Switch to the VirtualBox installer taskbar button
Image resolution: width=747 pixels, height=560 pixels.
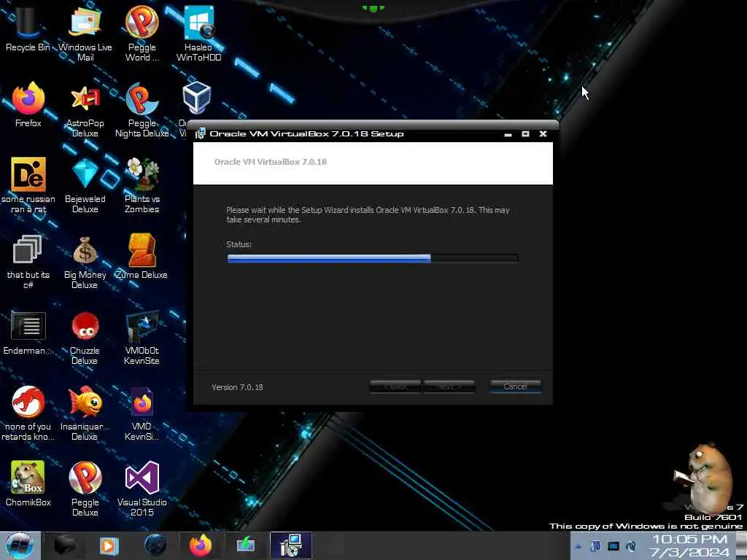291,545
